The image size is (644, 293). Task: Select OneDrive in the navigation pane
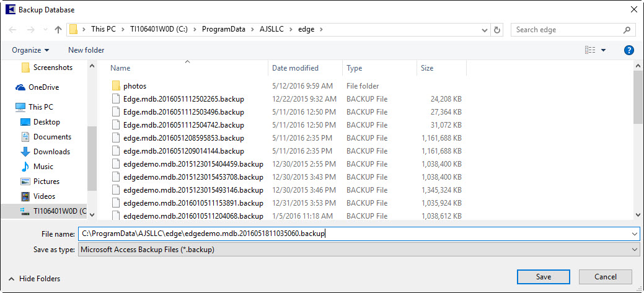pos(43,87)
